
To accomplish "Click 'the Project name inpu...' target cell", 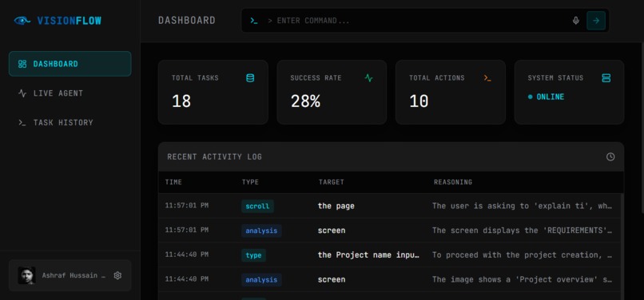I will click(369, 255).
